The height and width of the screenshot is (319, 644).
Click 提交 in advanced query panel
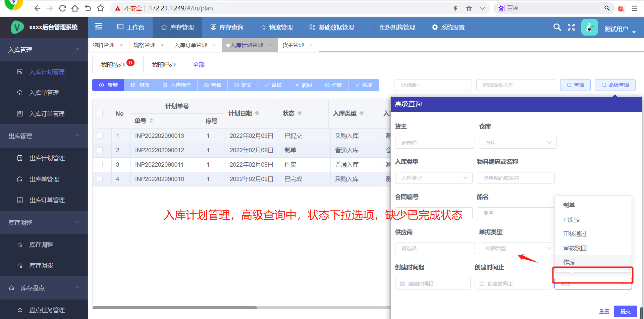click(x=626, y=311)
